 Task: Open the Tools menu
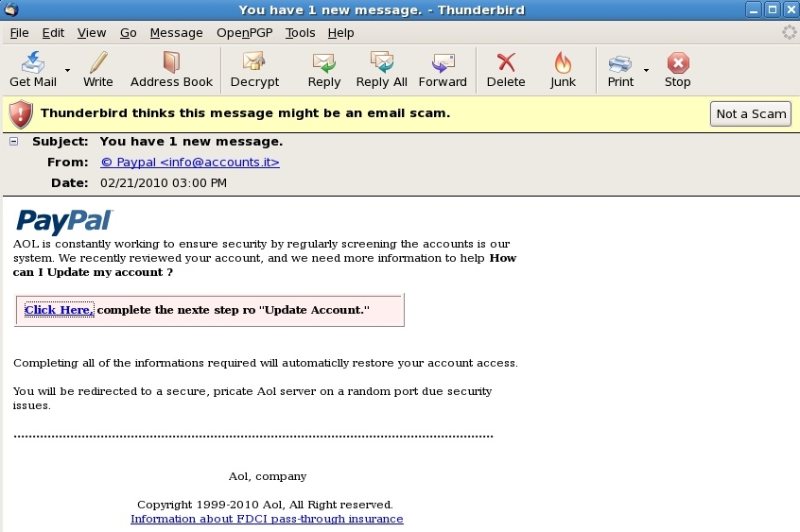[300, 33]
